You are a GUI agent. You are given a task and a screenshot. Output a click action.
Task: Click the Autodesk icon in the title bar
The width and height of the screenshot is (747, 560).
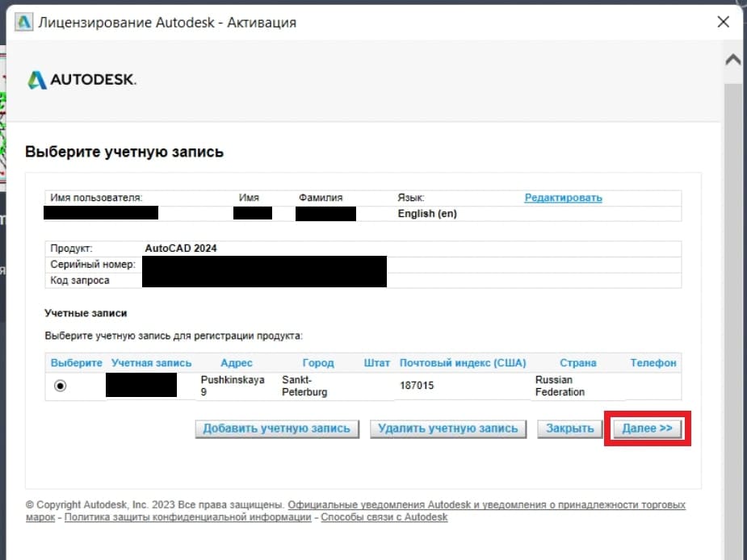click(x=23, y=22)
